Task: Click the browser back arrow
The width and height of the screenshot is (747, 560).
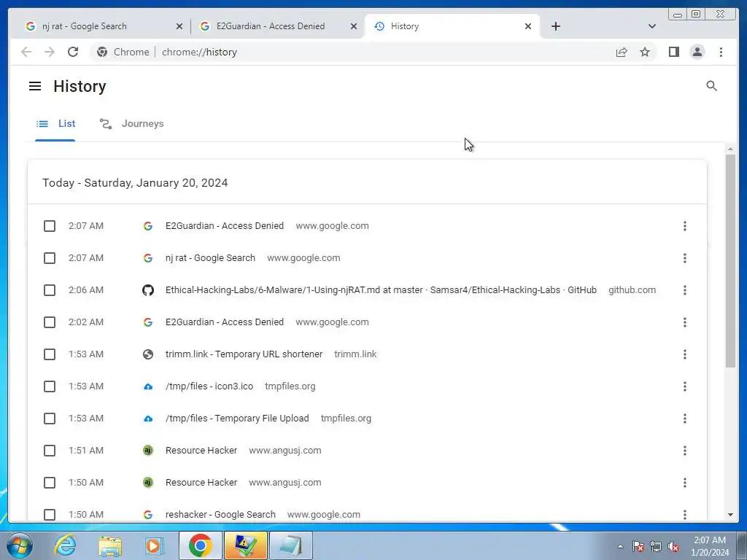Action: click(26, 52)
